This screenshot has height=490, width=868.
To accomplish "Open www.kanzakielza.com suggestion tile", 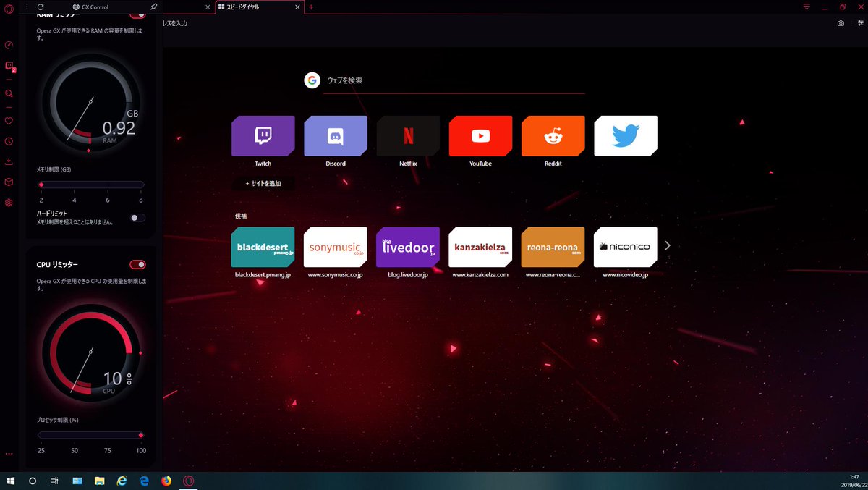I will [x=480, y=247].
